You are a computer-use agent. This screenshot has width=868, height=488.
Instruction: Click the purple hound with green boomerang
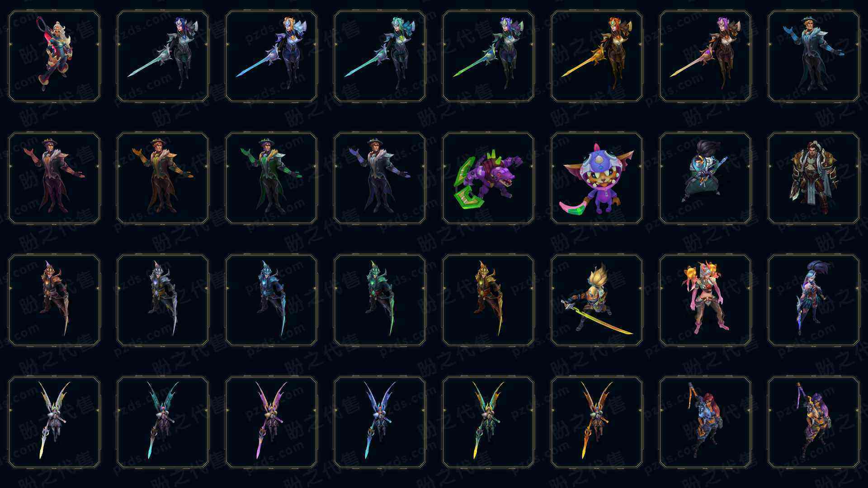(x=488, y=178)
